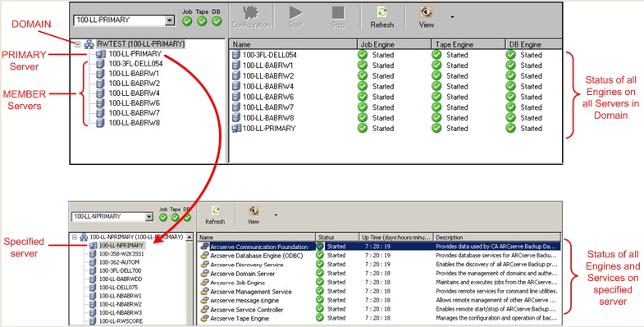Screen dimensions: 644x327
Task: Click the DB Engine status icon for 100-LL-BABRW7
Action: 510,107
